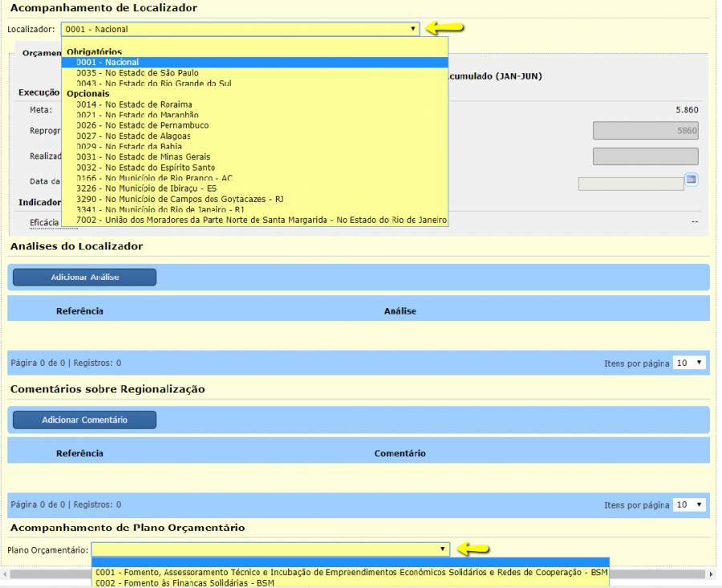The width and height of the screenshot is (722, 588).
Task: Select 0032 - No Estado do Espírito Santo
Action: click(x=254, y=168)
